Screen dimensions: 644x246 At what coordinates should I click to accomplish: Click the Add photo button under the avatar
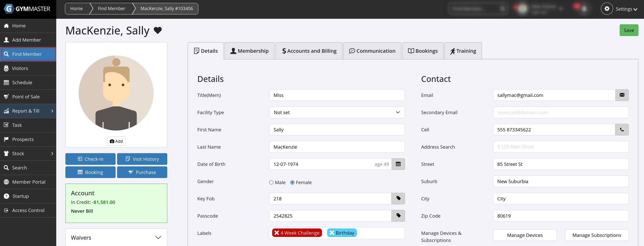pyautogui.click(x=116, y=141)
